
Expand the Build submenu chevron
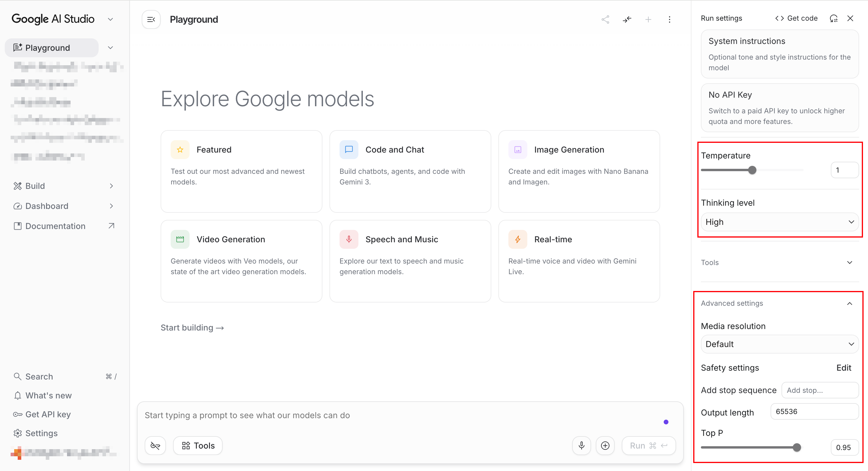pyautogui.click(x=112, y=186)
